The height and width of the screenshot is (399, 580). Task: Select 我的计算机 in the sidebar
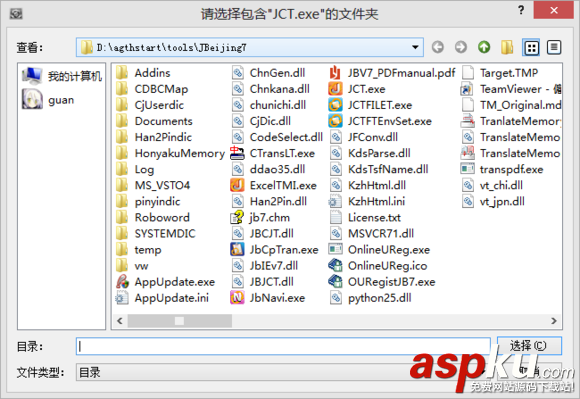62,76
